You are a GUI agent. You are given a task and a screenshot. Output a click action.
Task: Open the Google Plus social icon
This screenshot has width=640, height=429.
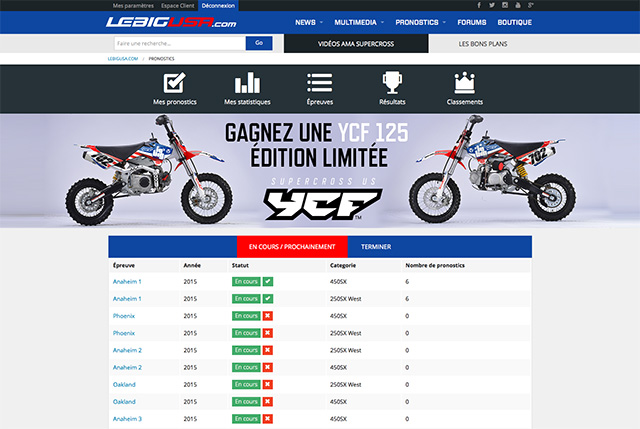coord(531,5)
